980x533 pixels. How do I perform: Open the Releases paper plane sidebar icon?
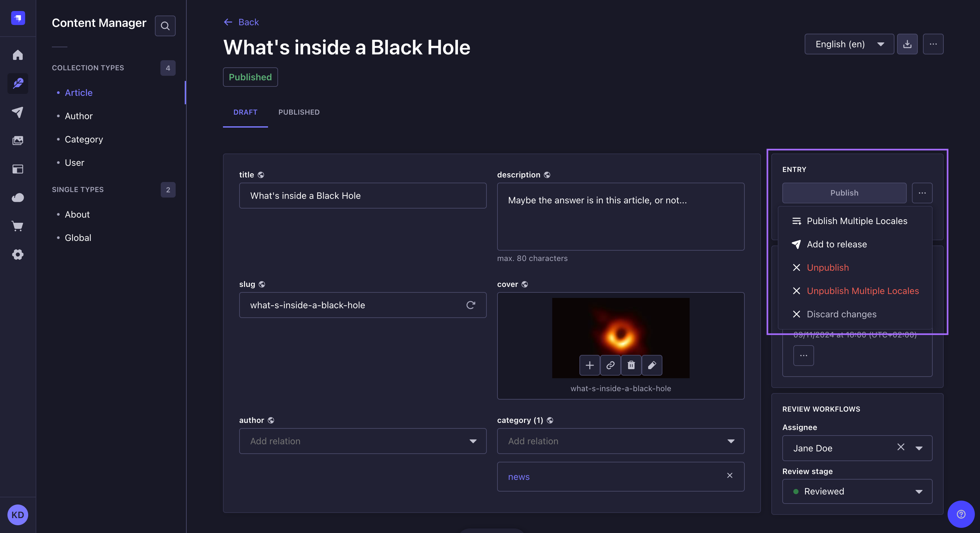(17, 112)
